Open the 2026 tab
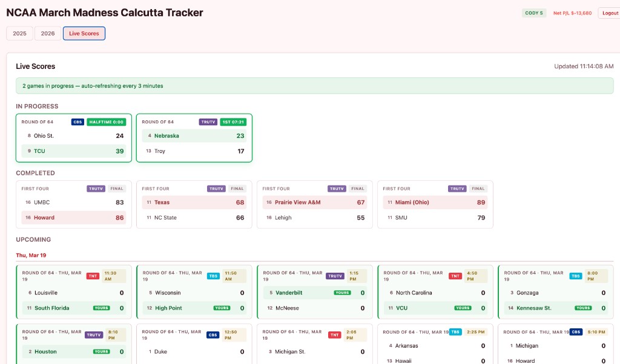Image resolution: width=620 pixels, height=364 pixels. [48, 33]
